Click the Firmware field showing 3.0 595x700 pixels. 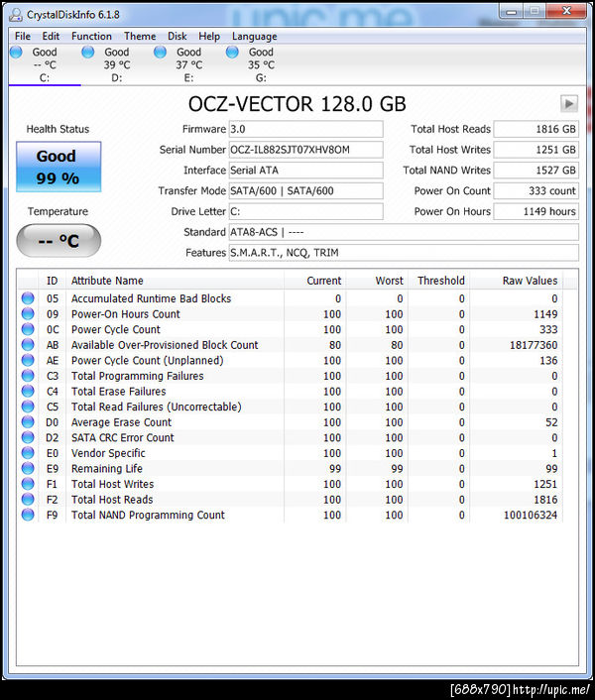(x=305, y=129)
